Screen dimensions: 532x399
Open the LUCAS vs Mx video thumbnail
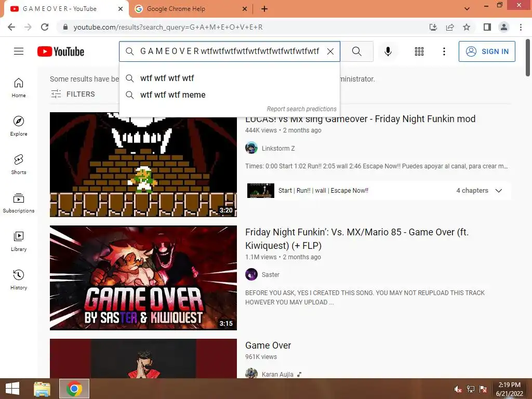click(143, 165)
